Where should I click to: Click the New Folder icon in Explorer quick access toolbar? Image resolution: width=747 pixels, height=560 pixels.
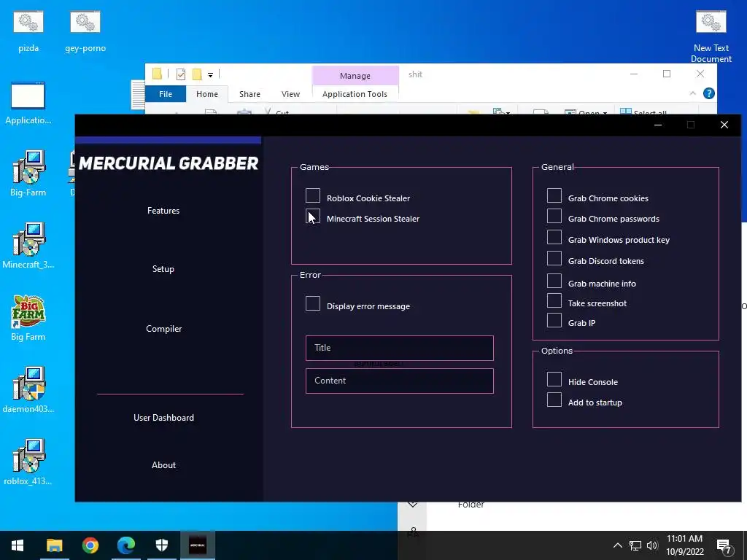[197, 74]
